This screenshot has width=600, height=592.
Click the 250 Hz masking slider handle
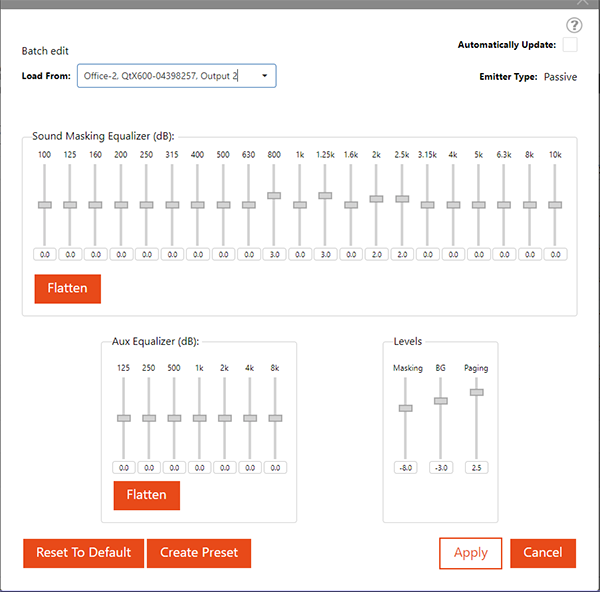click(147, 205)
